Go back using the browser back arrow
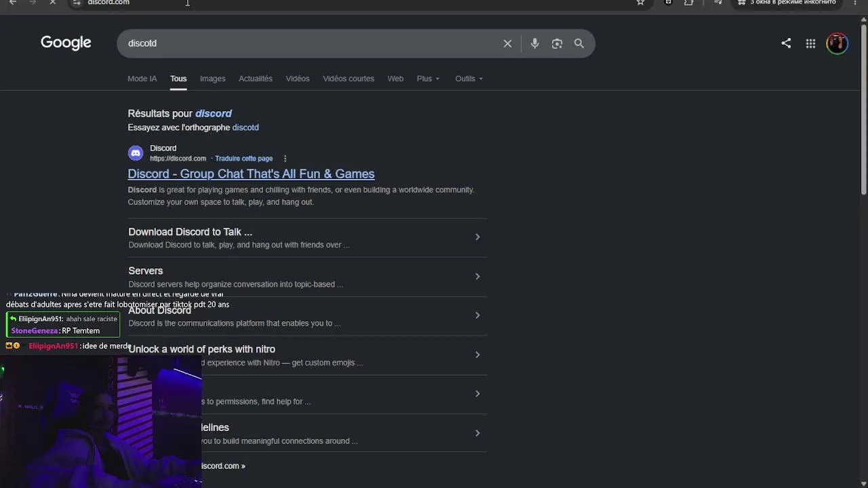Screen dimensions: 868x488 coord(12,3)
